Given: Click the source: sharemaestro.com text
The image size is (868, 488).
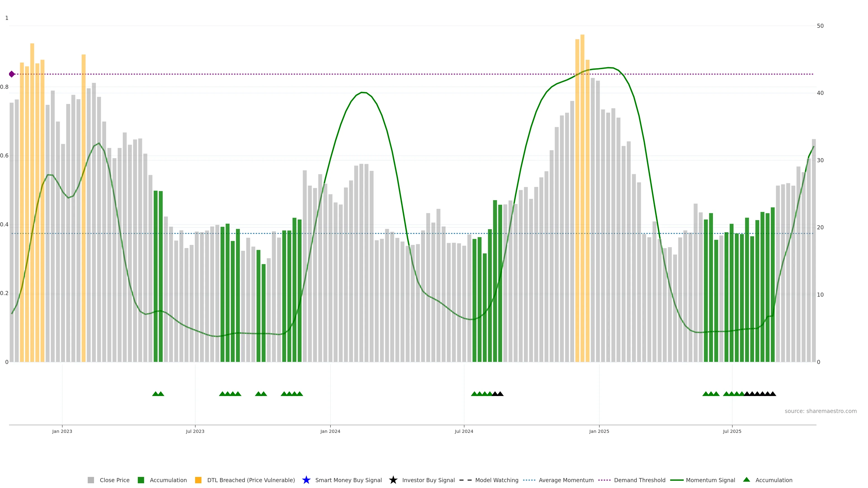Looking at the screenshot, I should click(x=820, y=411).
